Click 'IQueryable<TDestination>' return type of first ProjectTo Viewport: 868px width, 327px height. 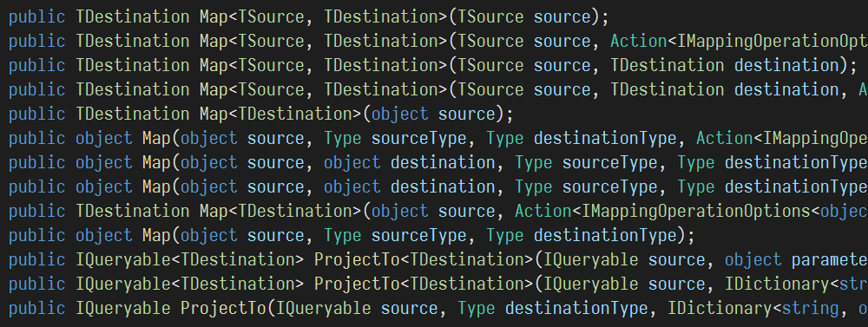click(190, 259)
